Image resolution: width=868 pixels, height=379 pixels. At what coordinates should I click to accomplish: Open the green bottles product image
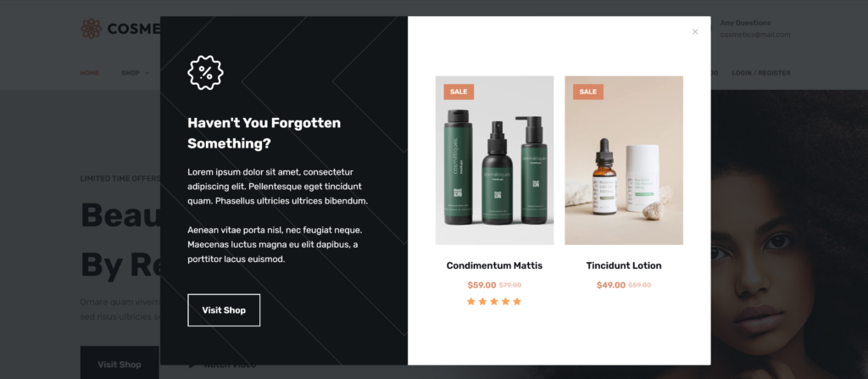(494, 160)
